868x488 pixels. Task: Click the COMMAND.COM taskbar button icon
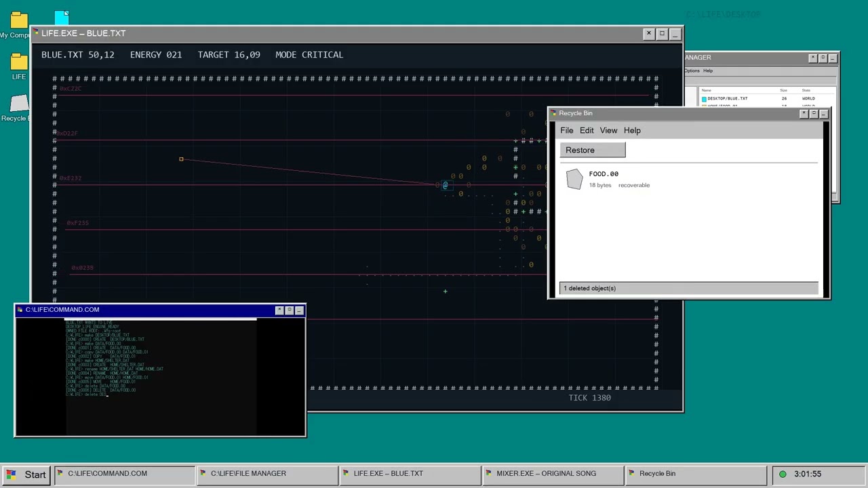click(61, 474)
